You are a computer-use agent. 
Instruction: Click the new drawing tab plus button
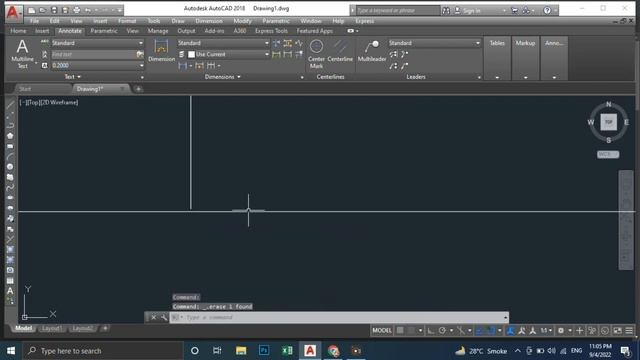click(x=138, y=89)
